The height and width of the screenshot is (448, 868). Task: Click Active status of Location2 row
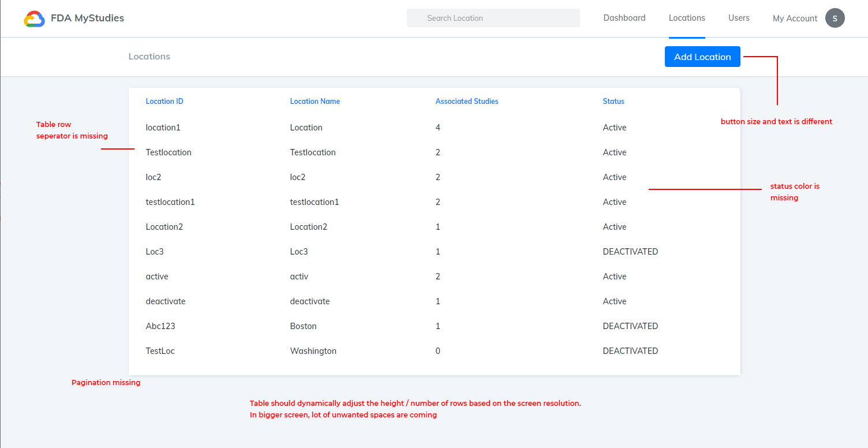tap(615, 227)
